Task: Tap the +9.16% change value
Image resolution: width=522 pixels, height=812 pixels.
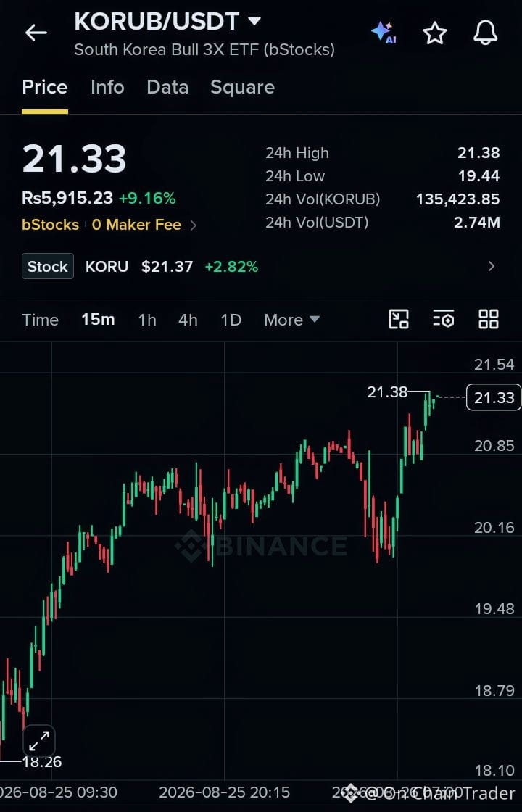Action: pos(147,198)
